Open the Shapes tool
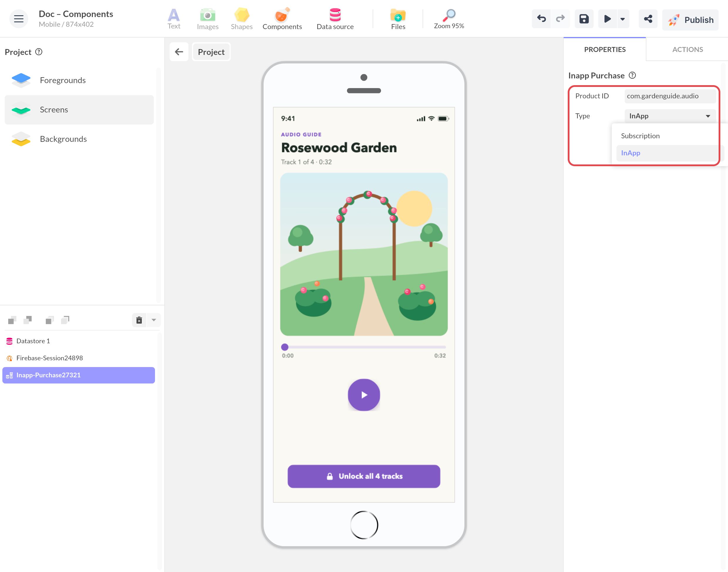This screenshot has height=572, width=728. click(x=242, y=19)
